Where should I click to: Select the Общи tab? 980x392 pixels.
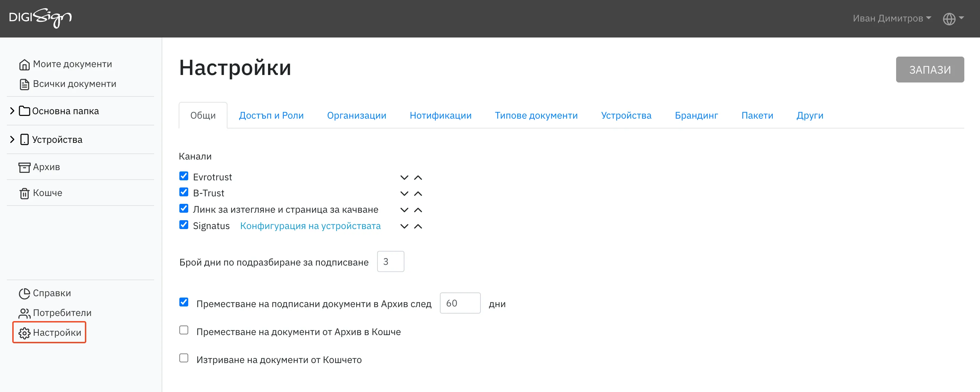click(203, 115)
